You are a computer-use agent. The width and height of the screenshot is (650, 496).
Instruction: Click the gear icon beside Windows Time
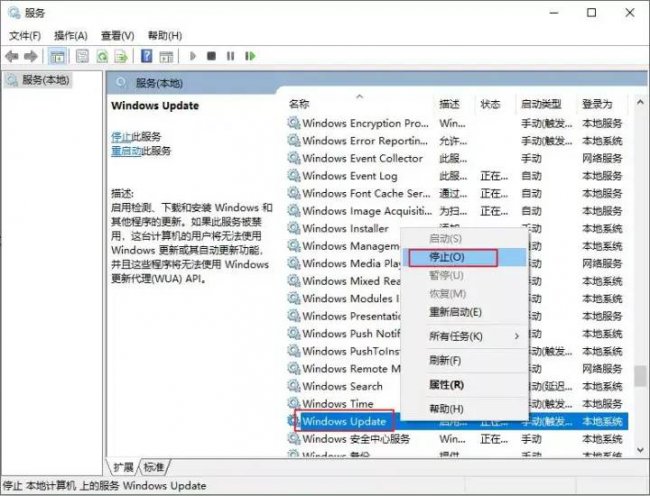click(x=294, y=404)
